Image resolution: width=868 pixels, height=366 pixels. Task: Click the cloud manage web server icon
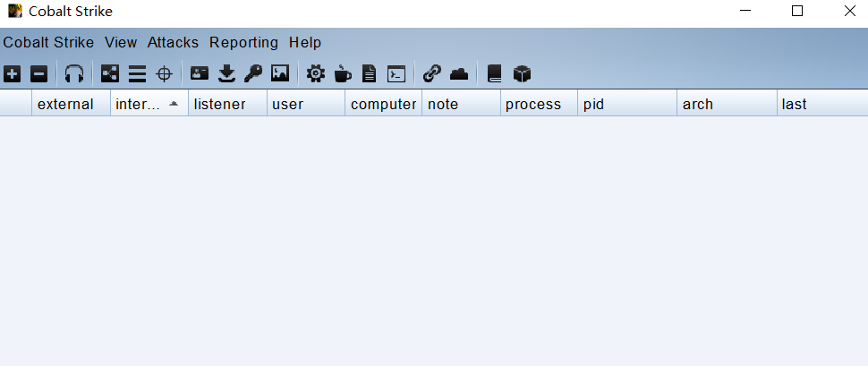[459, 74]
